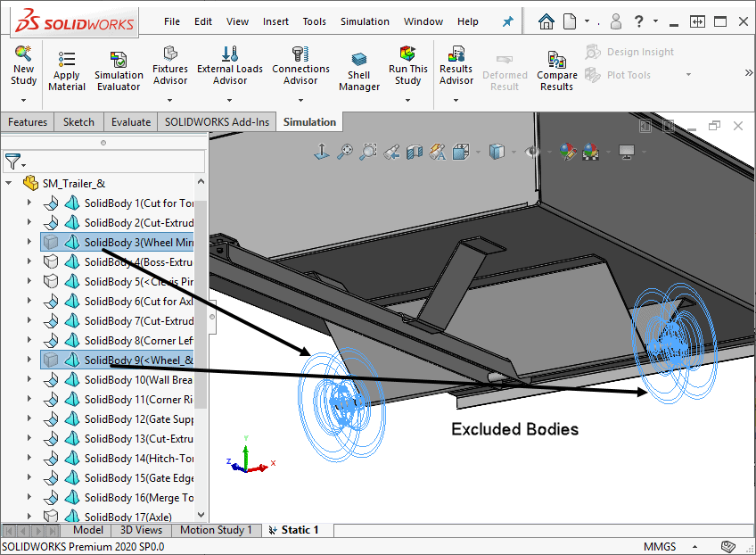The height and width of the screenshot is (555, 756).
Task: Click the Design Insight tool
Action: pyautogui.click(x=629, y=52)
